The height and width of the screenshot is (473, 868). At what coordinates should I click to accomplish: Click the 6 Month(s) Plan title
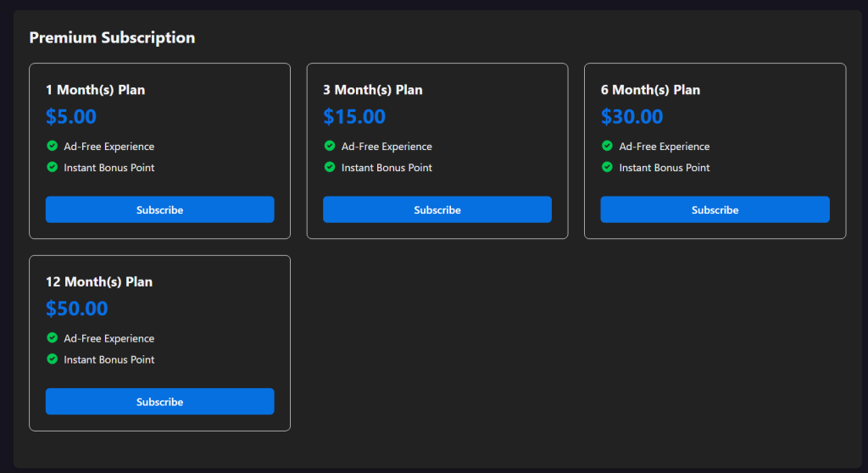point(651,90)
